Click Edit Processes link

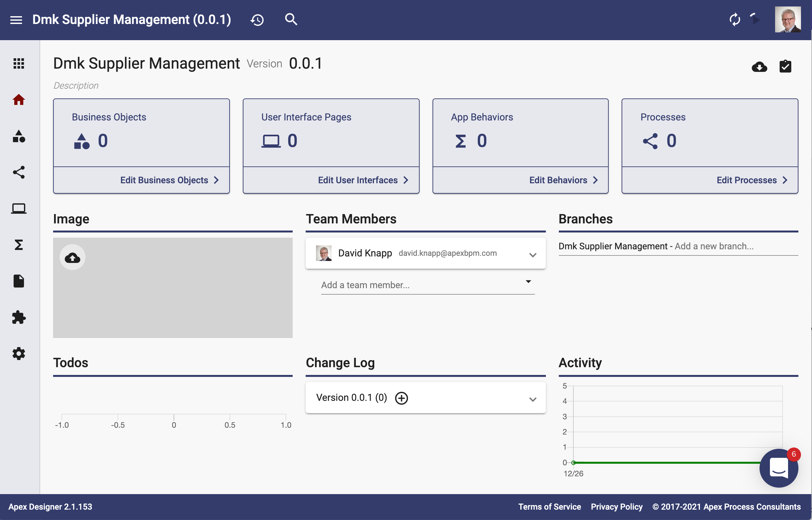pyautogui.click(x=752, y=180)
